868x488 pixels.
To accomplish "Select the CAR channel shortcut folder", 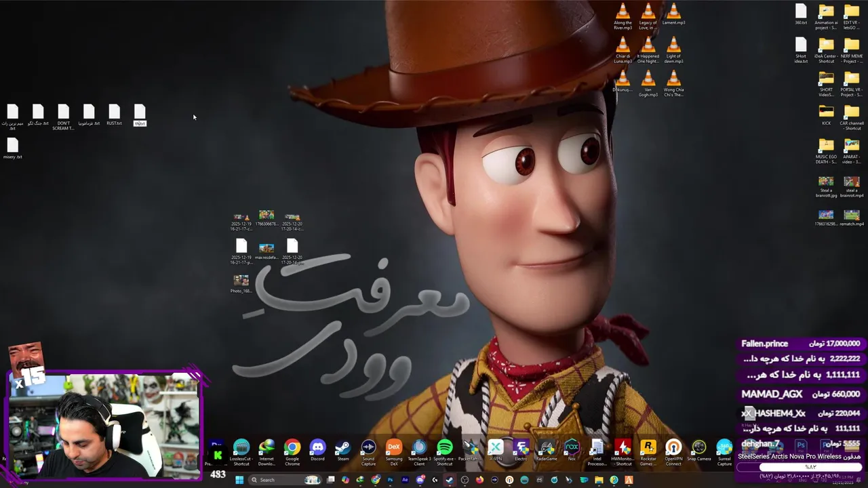I will [852, 118].
